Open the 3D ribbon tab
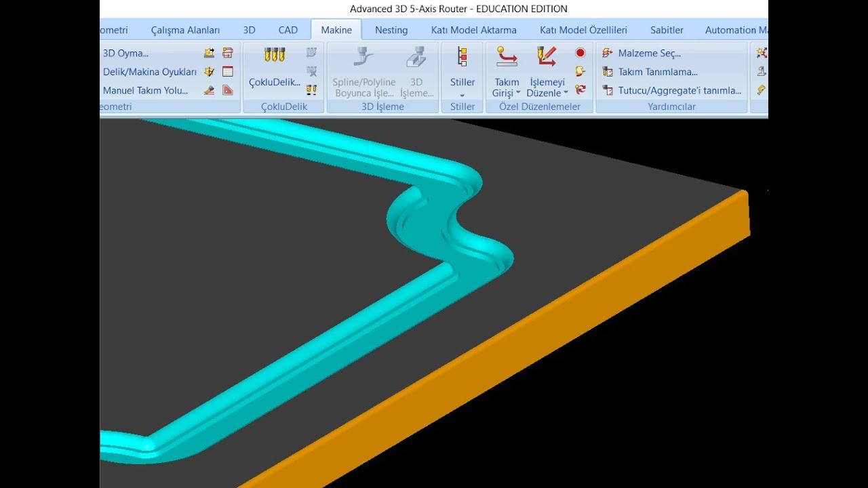Screen dimensions: 868x488 pyautogui.click(x=249, y=30)
